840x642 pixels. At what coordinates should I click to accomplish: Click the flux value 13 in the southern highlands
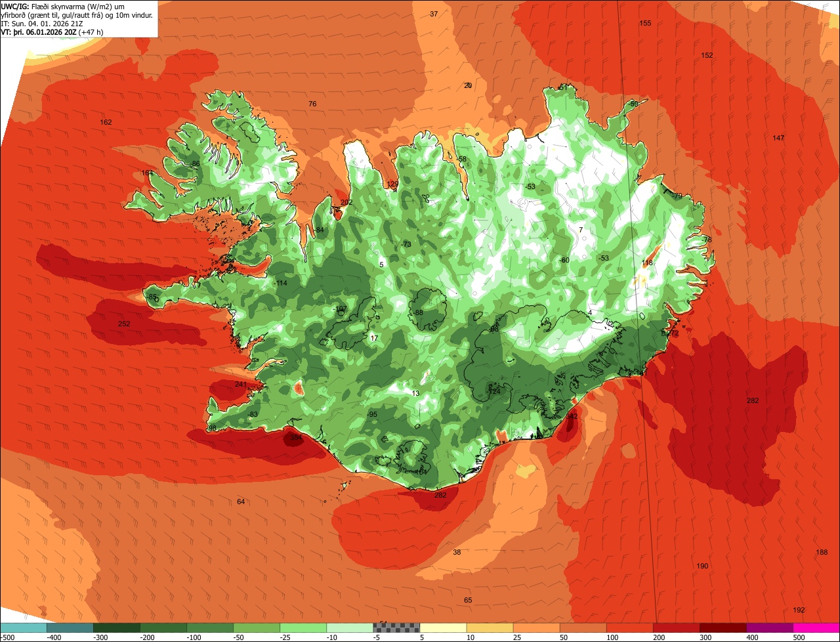pos(415,393)
